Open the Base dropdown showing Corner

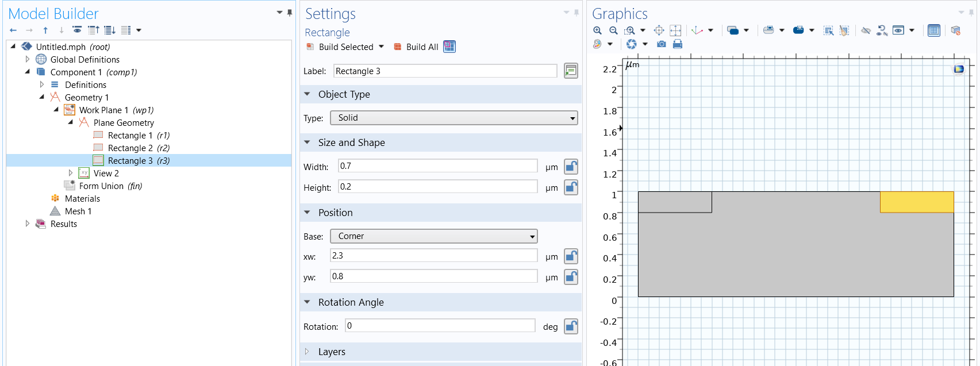click(433, 236)
